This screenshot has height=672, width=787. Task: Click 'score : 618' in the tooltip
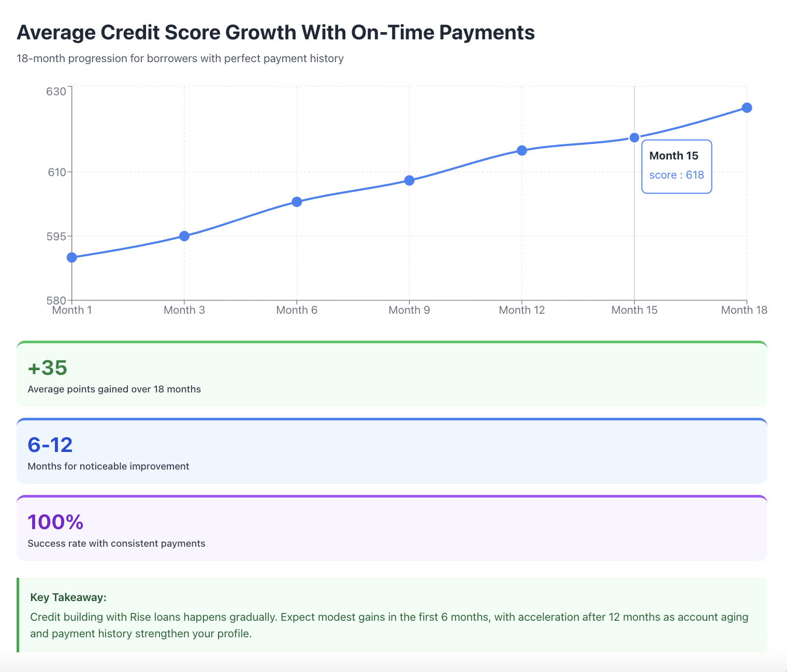pyautogui.click(x=677, y=175)
